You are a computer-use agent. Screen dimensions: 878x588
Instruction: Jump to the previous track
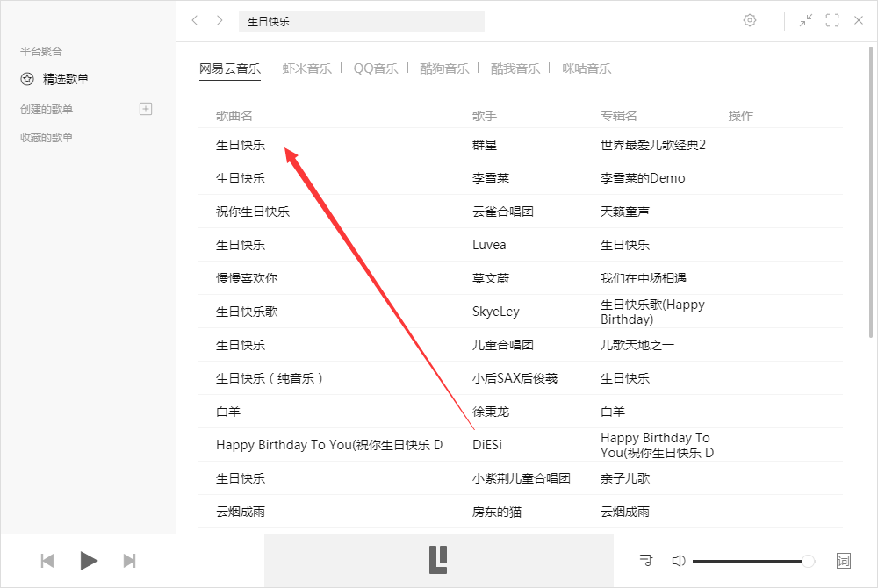click(47, 560)
